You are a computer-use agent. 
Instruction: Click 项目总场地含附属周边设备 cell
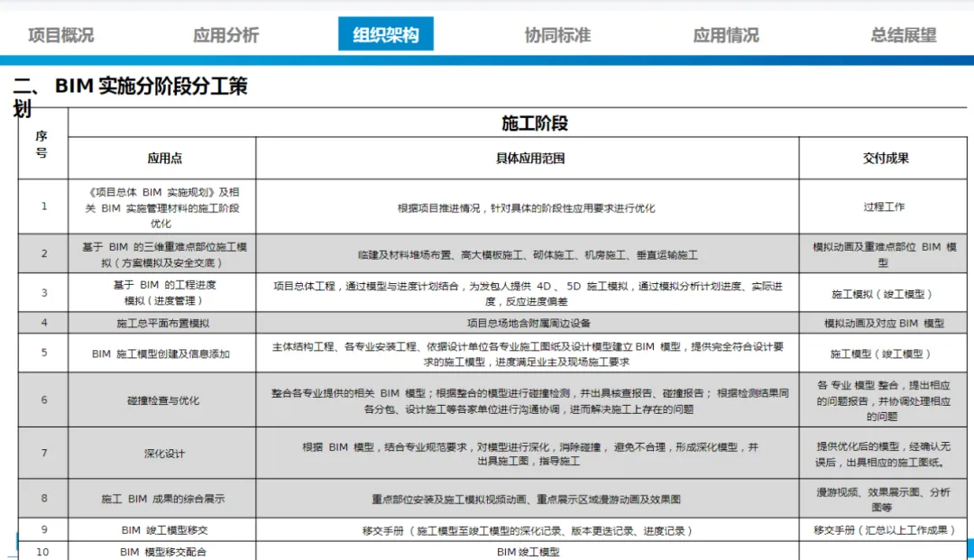(x=528, y=323)
